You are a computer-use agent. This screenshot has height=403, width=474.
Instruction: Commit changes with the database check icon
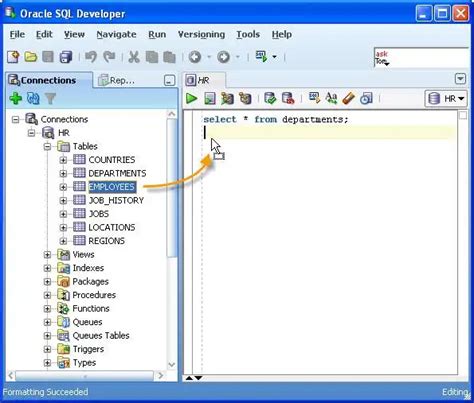pyautogui.click(x=270, y=98)
